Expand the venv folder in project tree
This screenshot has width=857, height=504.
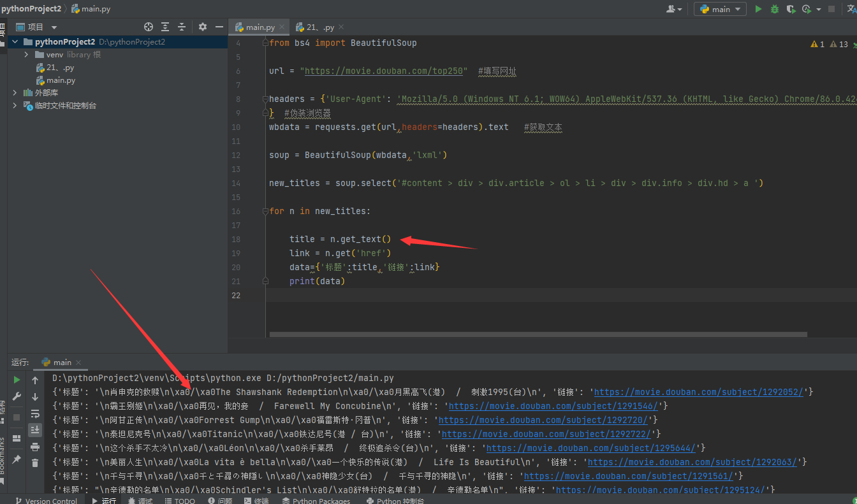tap(26, 55)
